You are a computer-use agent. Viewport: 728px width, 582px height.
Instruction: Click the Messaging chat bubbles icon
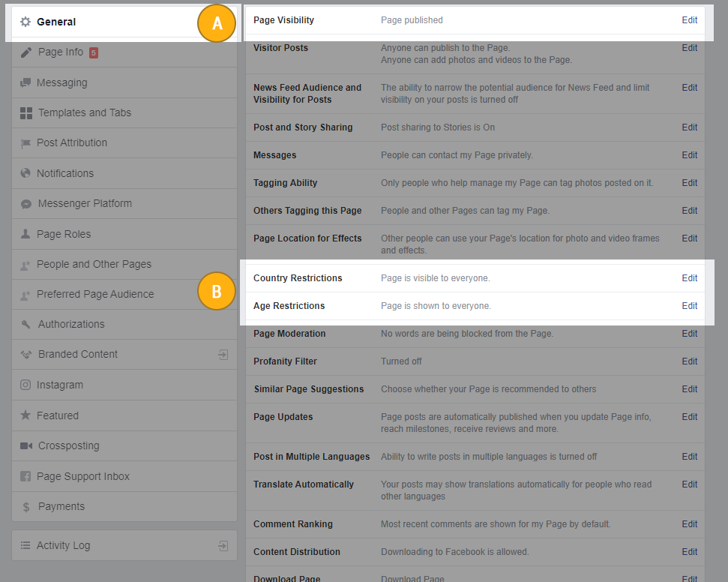coord(25,83)
